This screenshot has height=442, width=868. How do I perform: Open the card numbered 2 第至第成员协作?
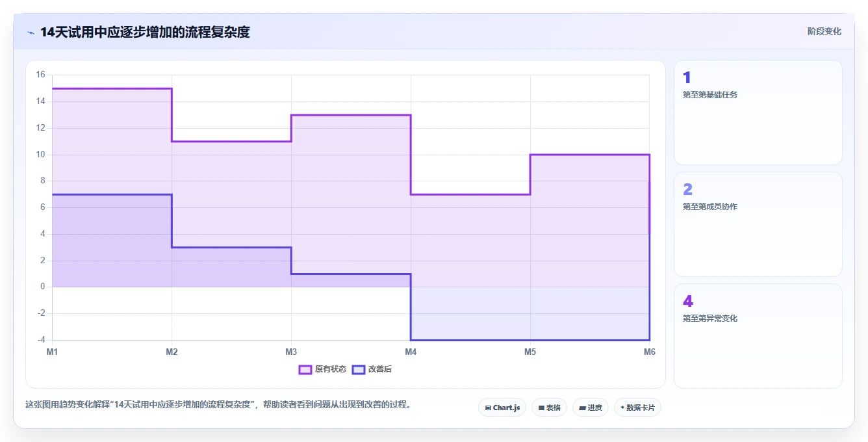pos(758,224)
